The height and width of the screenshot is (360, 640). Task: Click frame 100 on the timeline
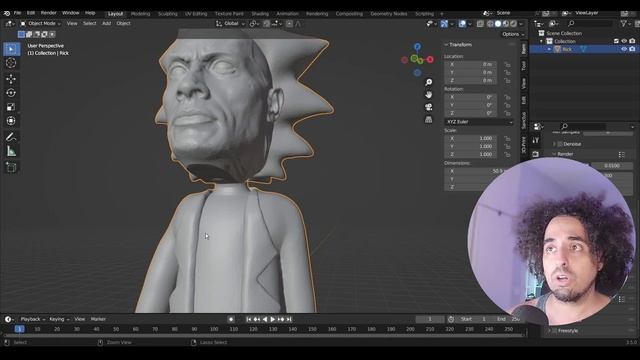[x=214, y=329]
